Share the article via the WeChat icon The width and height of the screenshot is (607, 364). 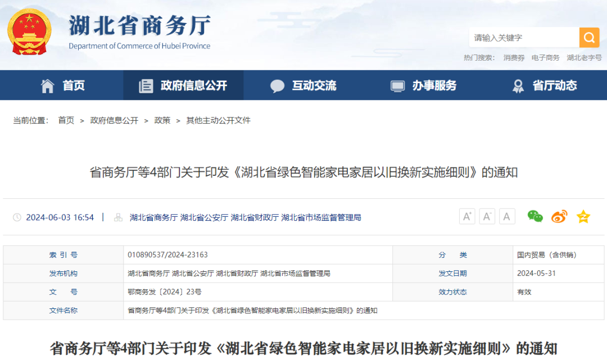point(535,216)
